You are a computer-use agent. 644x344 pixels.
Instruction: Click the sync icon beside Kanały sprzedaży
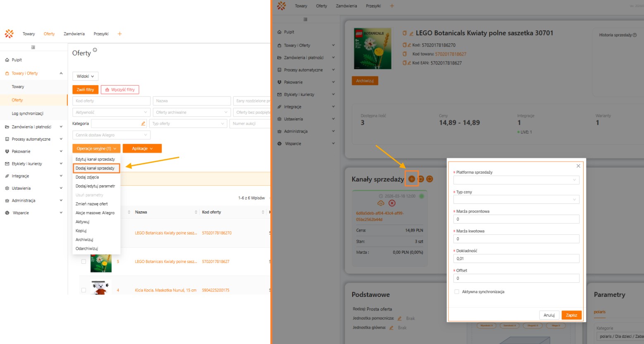(429, 179)
